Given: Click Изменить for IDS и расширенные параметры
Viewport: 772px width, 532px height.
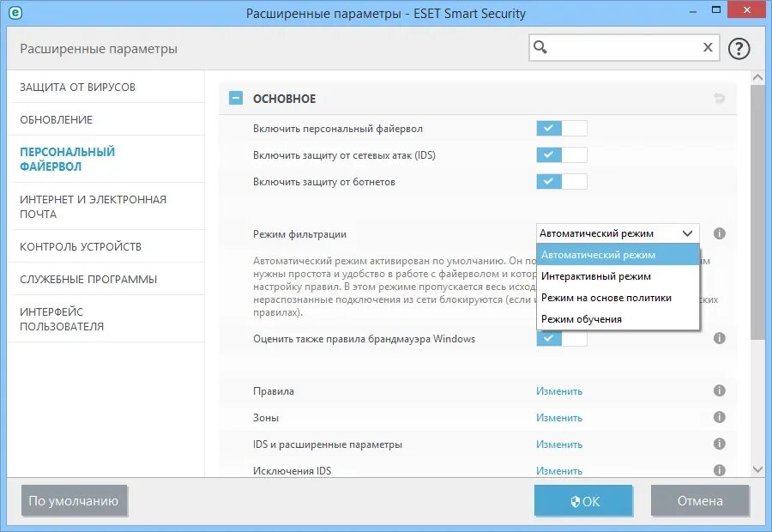Looking at the screenshot, I should tap(558, 444).
